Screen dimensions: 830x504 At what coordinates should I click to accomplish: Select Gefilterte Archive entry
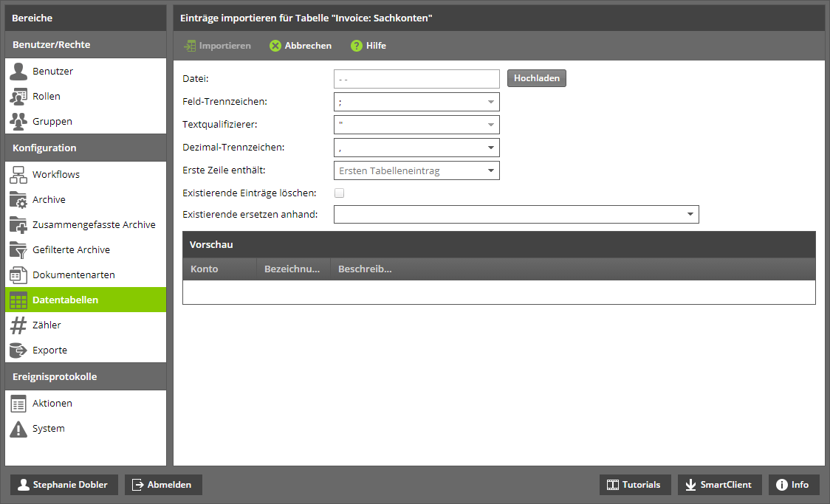coord(86,249)
